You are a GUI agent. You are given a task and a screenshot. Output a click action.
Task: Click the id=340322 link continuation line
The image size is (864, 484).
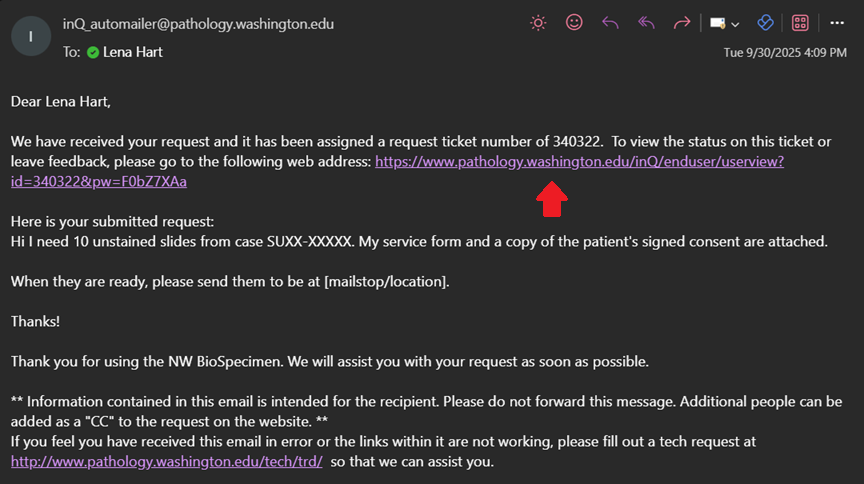[99, 182]
